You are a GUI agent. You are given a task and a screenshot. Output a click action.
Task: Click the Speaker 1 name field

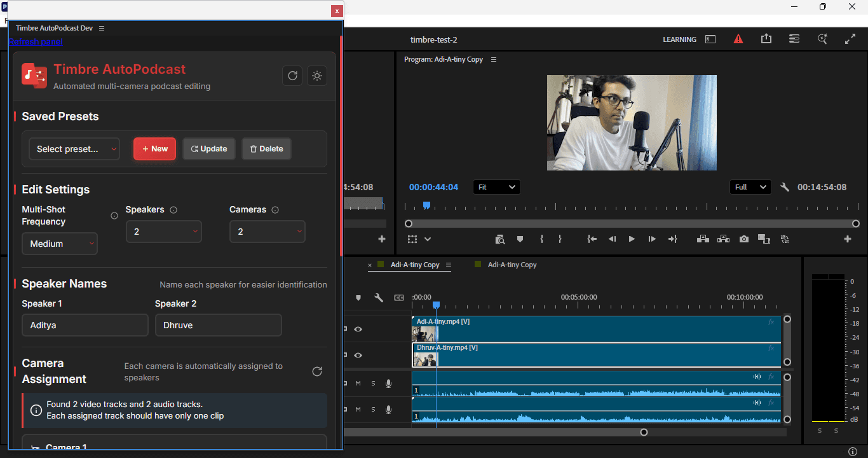[85, 325]
